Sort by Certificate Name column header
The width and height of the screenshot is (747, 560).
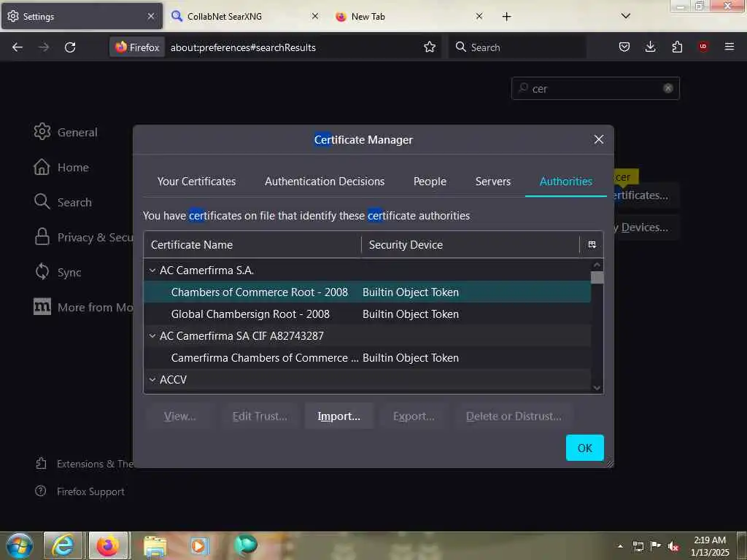pyautogui.click(x=252, y=245)
